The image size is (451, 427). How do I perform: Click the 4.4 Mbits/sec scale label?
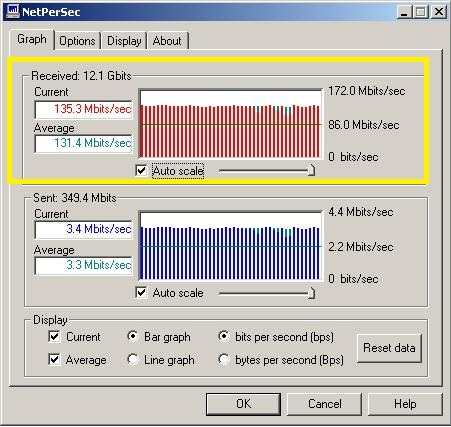tap(361, 212)
